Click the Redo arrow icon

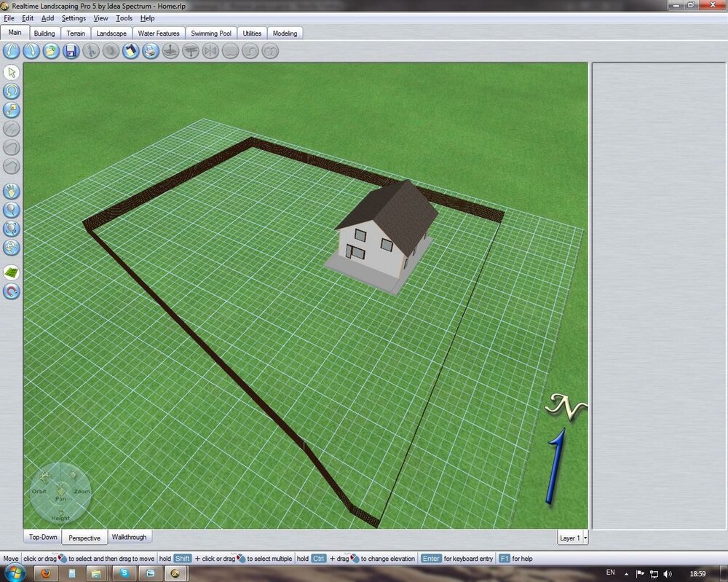tap(31, 51)
